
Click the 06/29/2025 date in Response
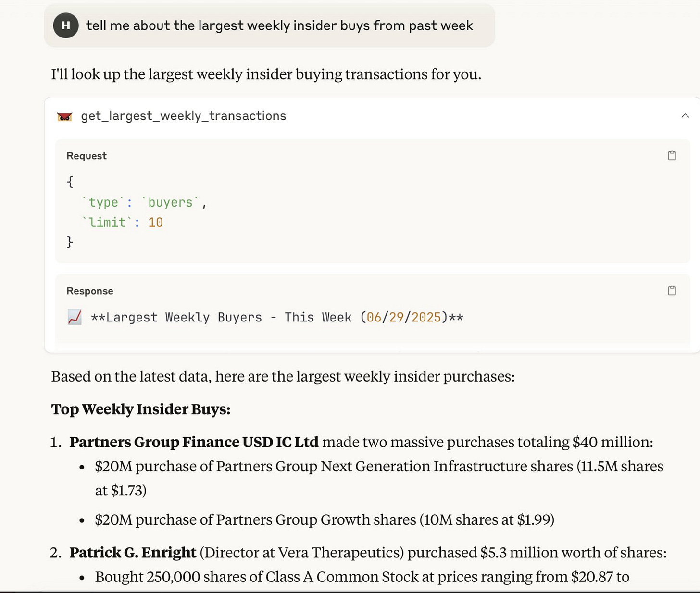pyautogui.click(x=403, y=317)
